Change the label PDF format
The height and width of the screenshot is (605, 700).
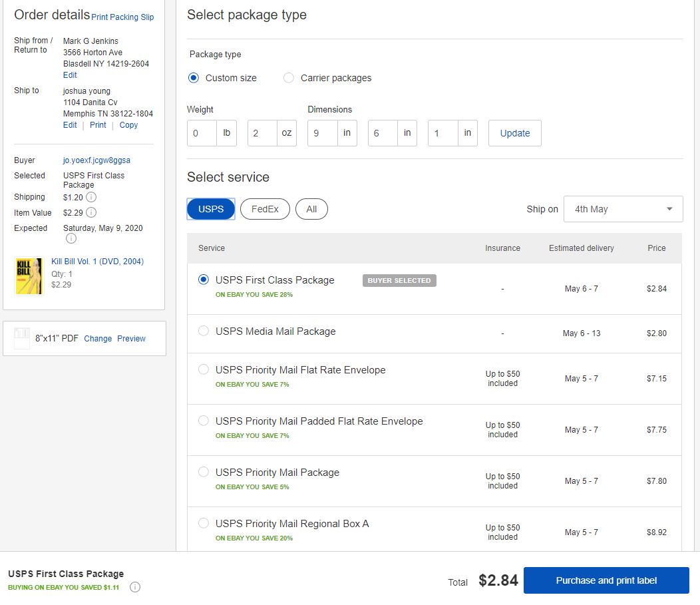[x=98, y=339]
